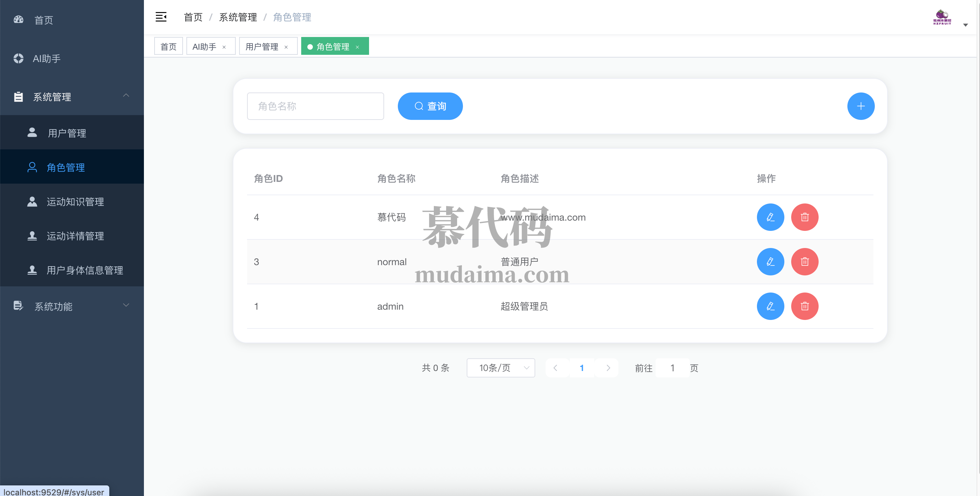
Task: Delete the normal role with trash icon
Action: [x=804, y=262]
